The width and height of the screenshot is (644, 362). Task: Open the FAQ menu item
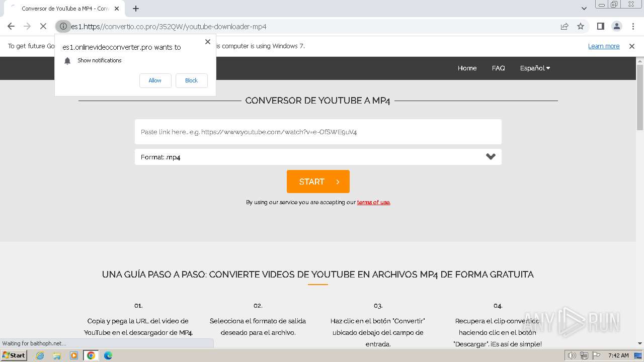pos(498,68)
